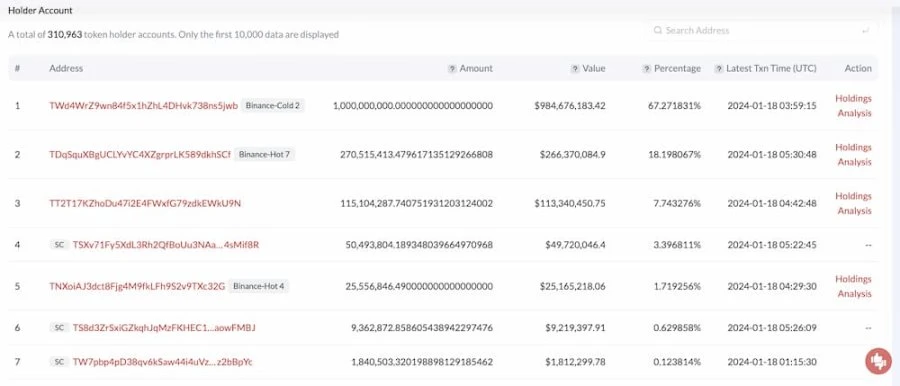Open Holdings Analysis for row 1
This screenshot has width=900, height=386.
tap(854, 106)
